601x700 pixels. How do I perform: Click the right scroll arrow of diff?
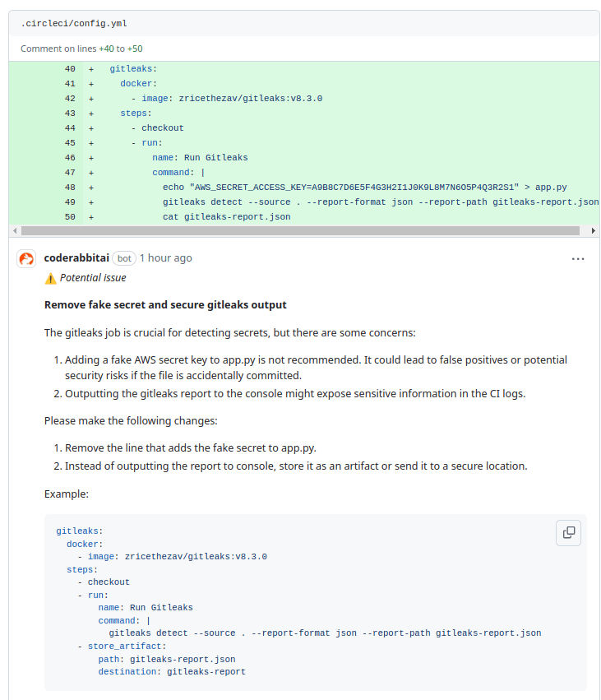594,231
